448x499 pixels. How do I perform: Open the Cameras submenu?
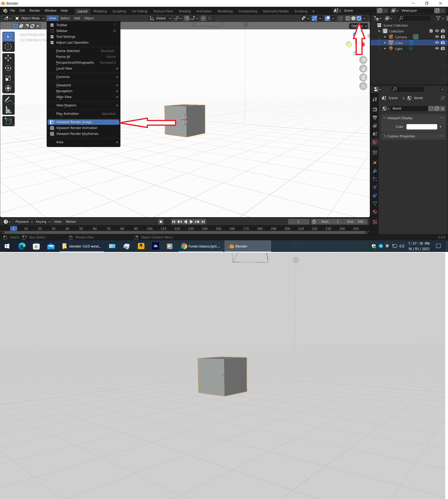(x=83, y=77)
